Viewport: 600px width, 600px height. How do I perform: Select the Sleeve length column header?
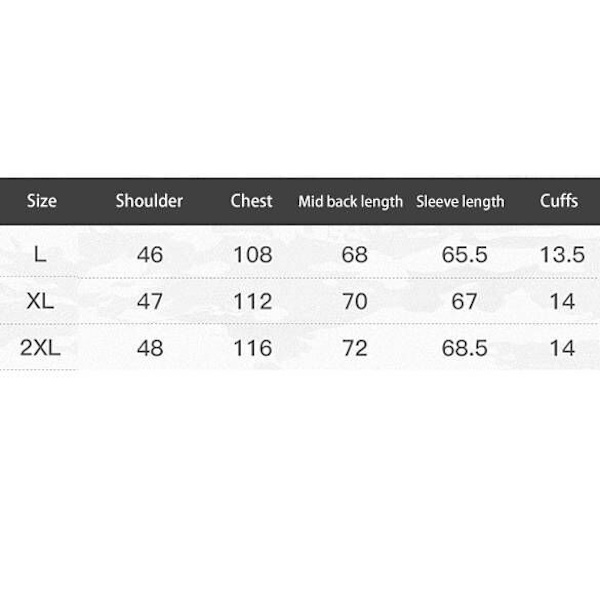pyautogui.click(x=460, y=202)
